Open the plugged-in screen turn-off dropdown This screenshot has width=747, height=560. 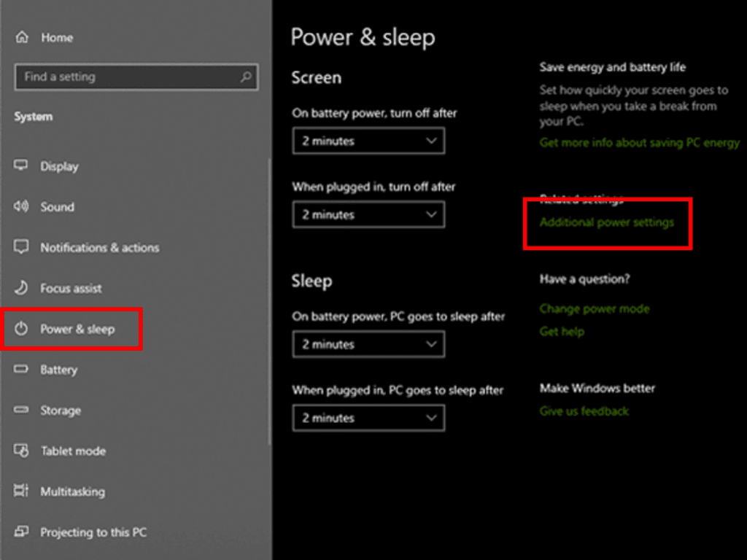click(x=368, y=215)
